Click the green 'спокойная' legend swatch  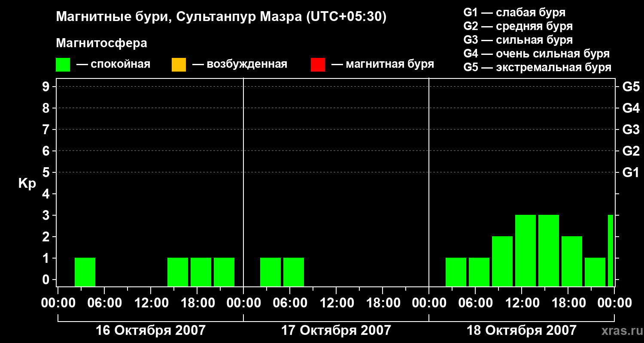[63, 64]
